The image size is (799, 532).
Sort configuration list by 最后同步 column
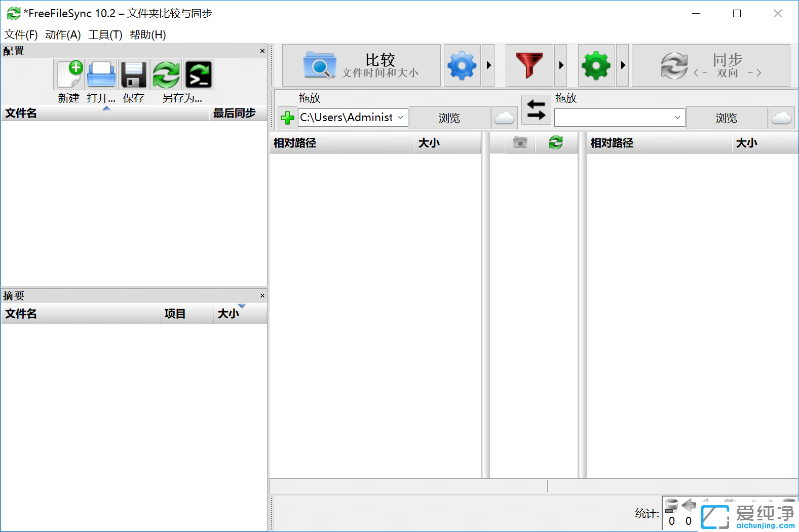point(238,113)
